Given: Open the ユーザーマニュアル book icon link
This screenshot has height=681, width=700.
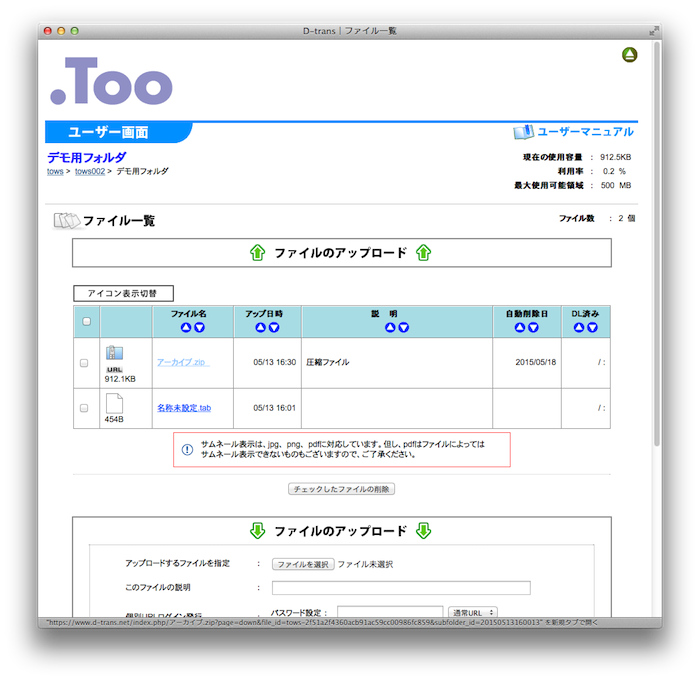Looking at the screenshot, I should 523,132.
